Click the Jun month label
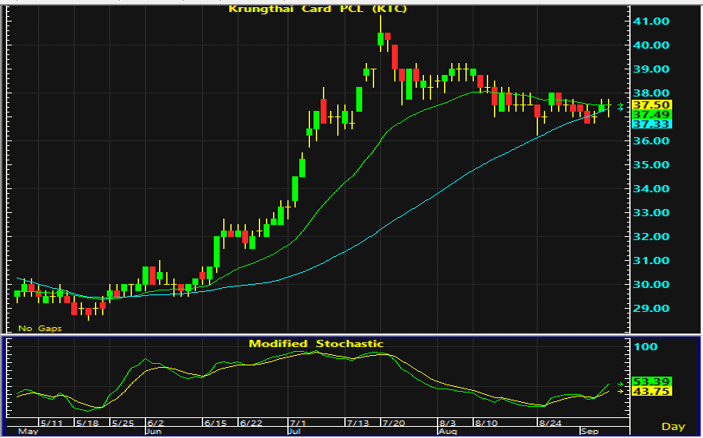703x438 pixels. click(x=154, y=431)
